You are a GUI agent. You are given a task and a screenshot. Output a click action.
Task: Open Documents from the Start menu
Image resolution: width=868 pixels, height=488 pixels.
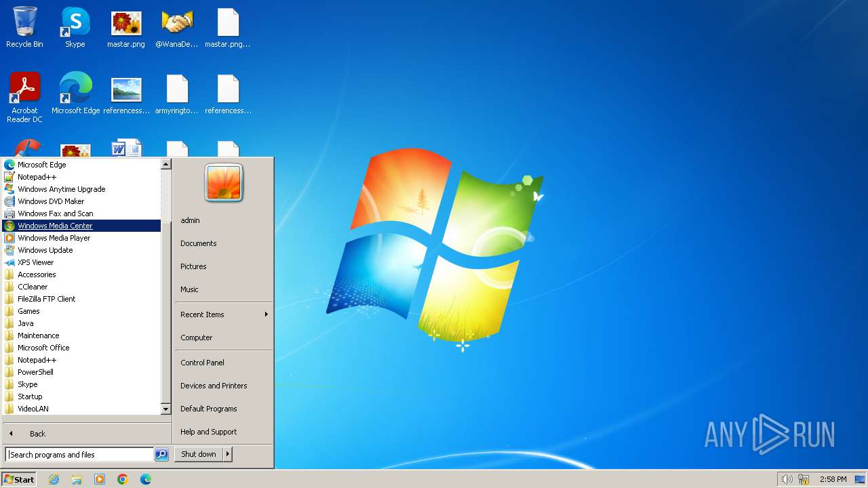[x=224, y=243]
